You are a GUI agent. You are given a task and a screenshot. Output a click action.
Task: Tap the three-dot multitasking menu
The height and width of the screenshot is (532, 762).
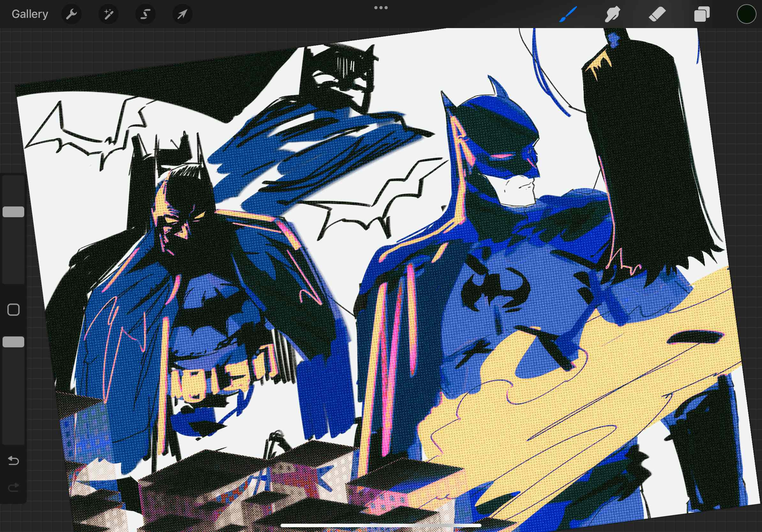coord(381,8)
